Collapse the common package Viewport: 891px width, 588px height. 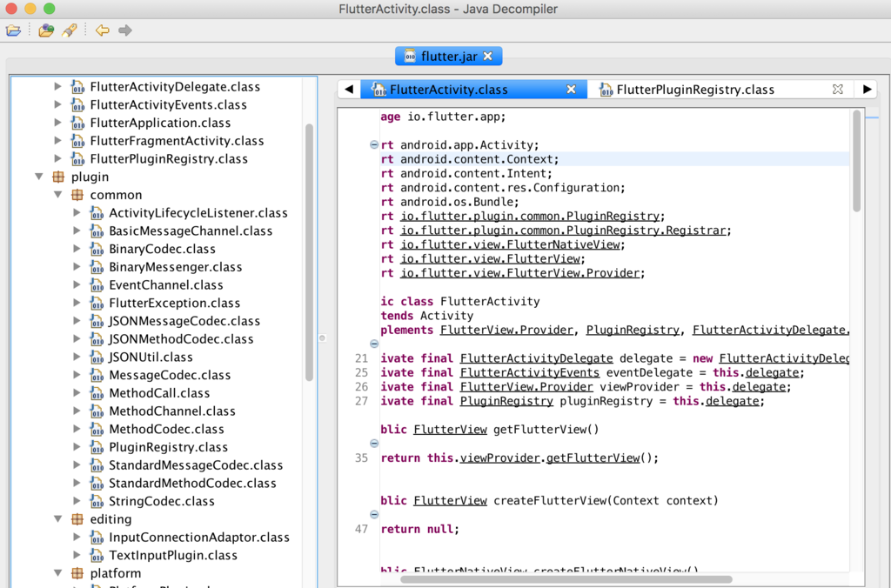[58, 194]
